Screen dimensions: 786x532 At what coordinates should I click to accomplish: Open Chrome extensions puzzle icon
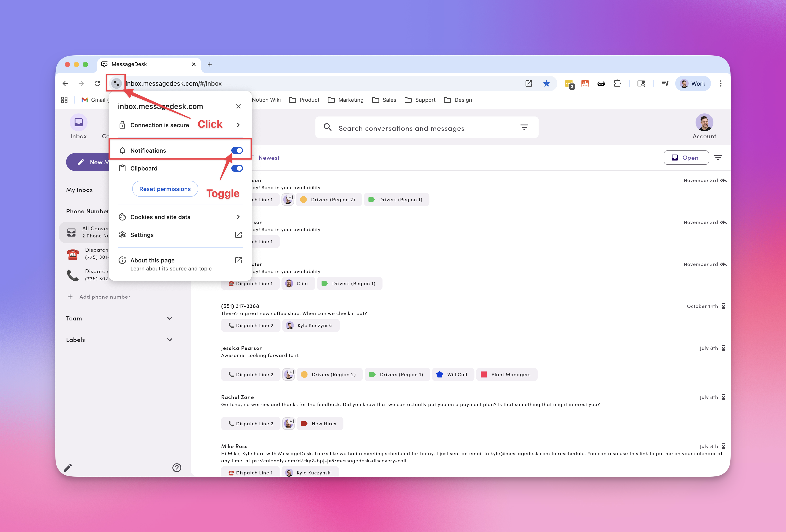pyautogui.click(x=618, y=83)
